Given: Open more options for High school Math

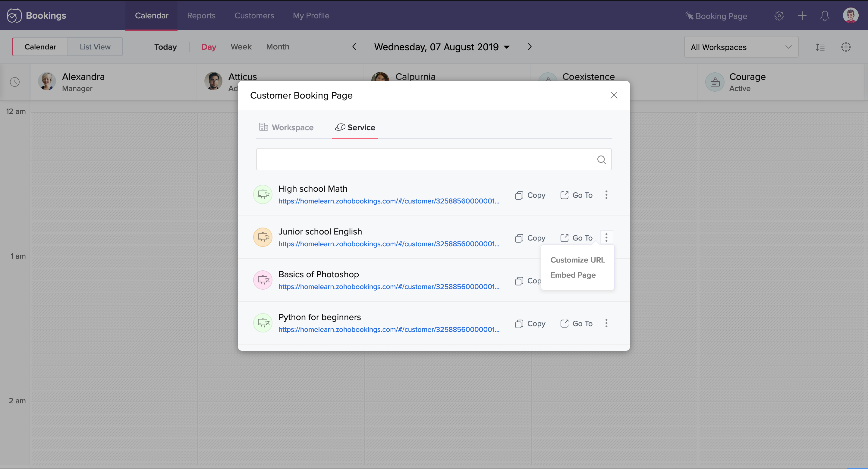Looking at the screenshot, I should [x=606, y=195].
